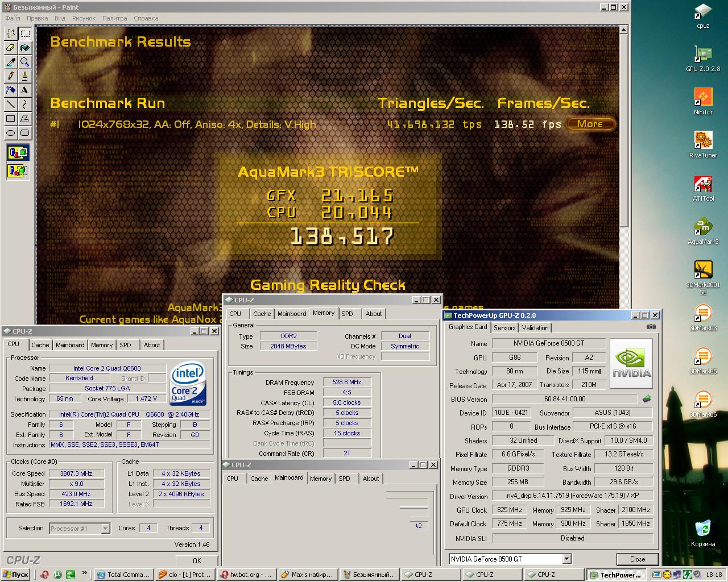728x582 pixels.
Task: Select the Text tool in Paint
Action: point(24,90)
